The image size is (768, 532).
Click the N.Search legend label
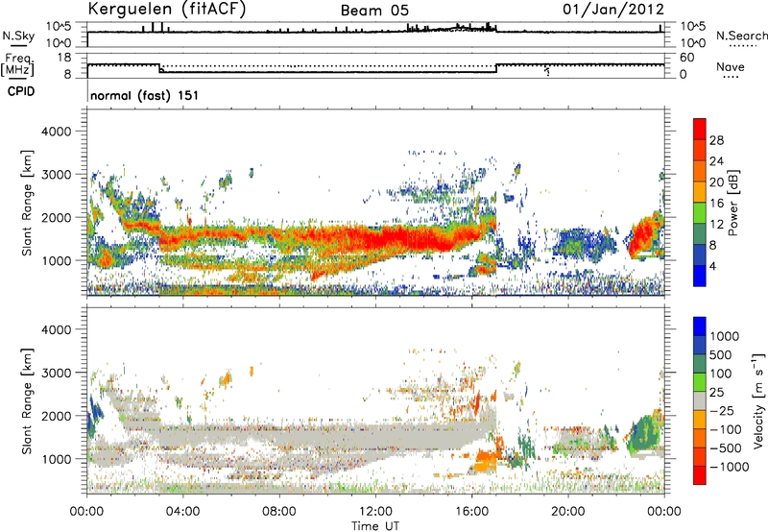[x=741, y=36]
